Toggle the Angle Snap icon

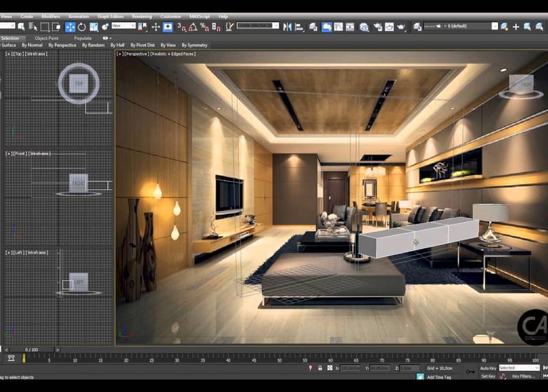point(193,27)
